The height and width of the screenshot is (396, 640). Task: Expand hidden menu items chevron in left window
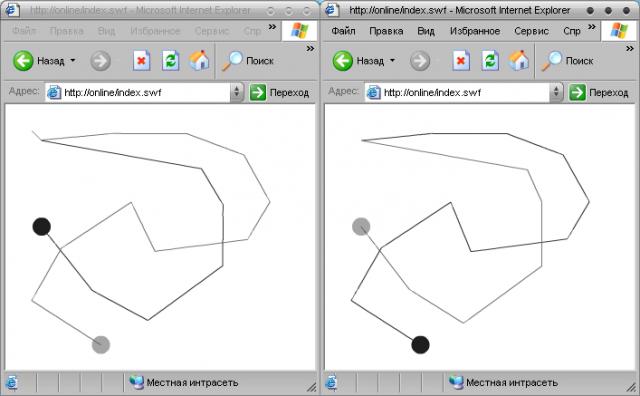point(272,27)
